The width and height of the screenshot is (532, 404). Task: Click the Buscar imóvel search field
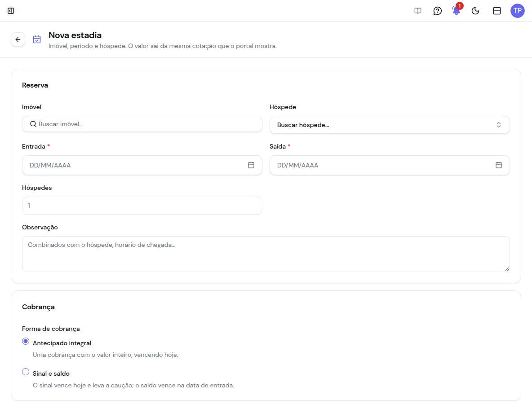click(x=142, y=124)
